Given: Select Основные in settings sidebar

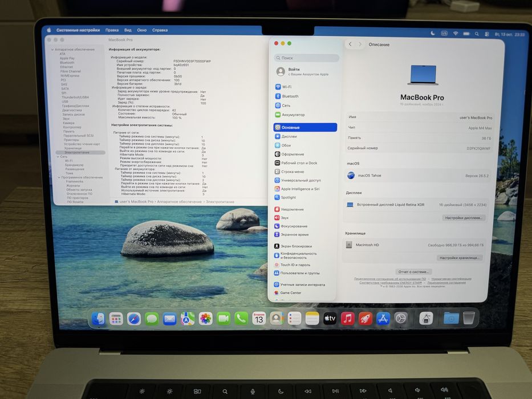Looking at the screenshot, I should (305, 127).
